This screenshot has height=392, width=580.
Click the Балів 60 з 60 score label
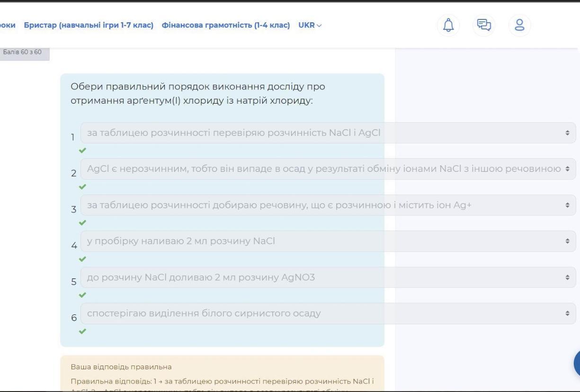coord(23,52)
